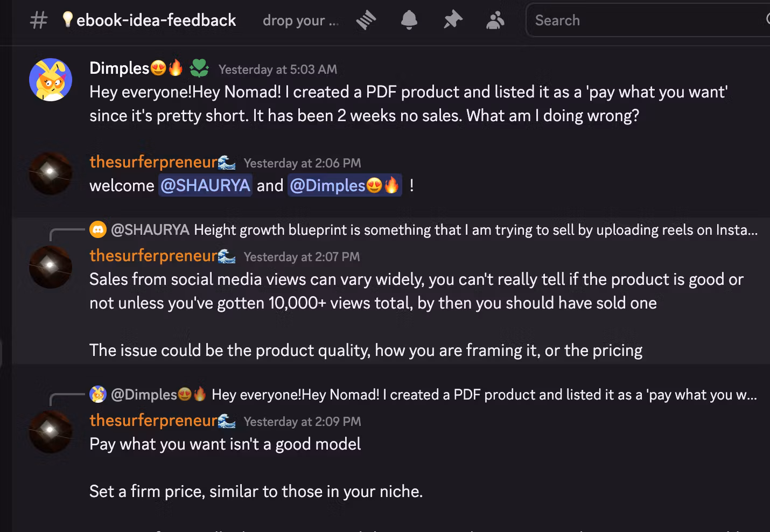Jump to Dimples' replied message preview
This screenshot has width=770, height=532.
pyautogui.click(x=484, y=395)
